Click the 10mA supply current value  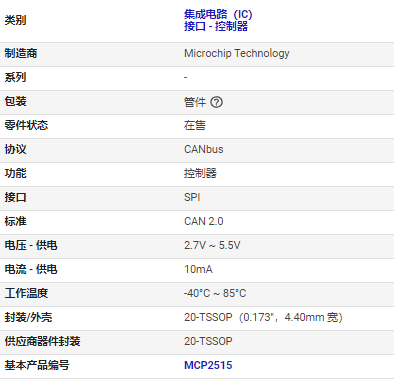click(x=198, y=269)
